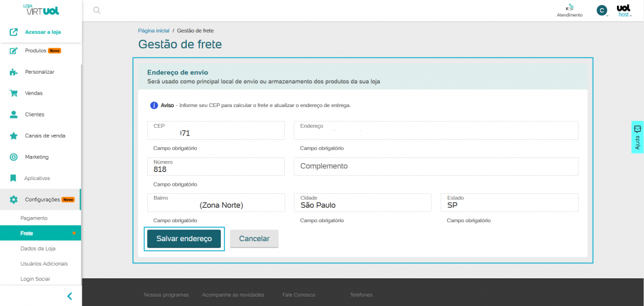The height and width of the screenshot is (306, 644).
Task: Open Canais de venda star icon
Action: point(13,136)
